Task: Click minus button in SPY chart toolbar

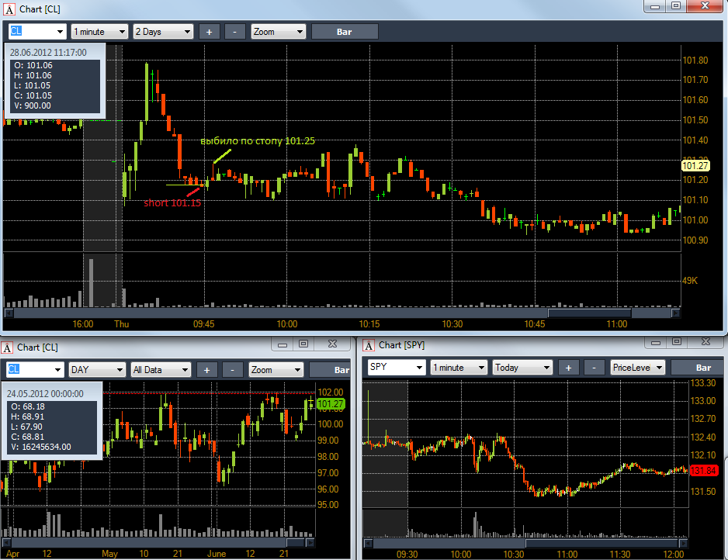Action: tap(594, 368)
